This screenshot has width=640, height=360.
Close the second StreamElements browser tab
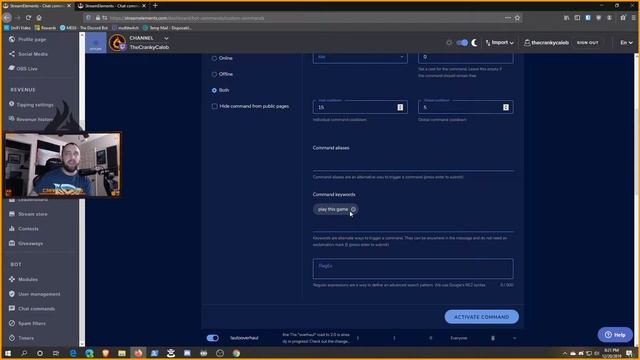pyautogui.click(x=144, y=6)
